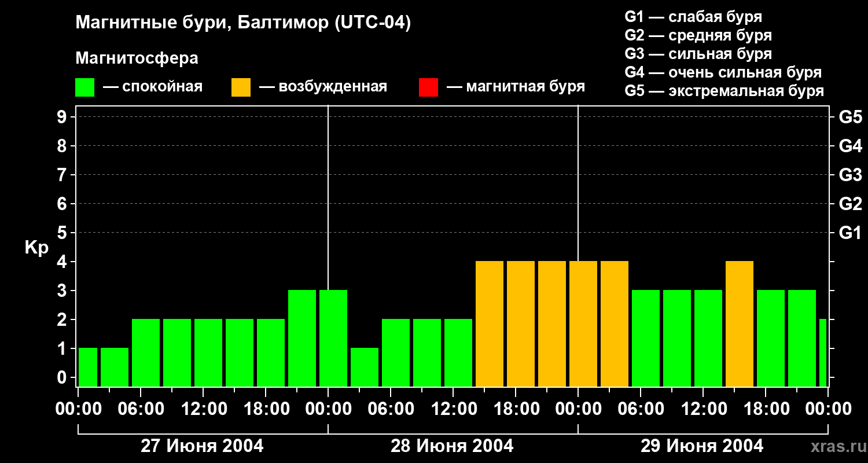The width and height of the screenshot is (868, 463).
Task: Click the '— спокойная' legend label
Action: pos(153,87)
